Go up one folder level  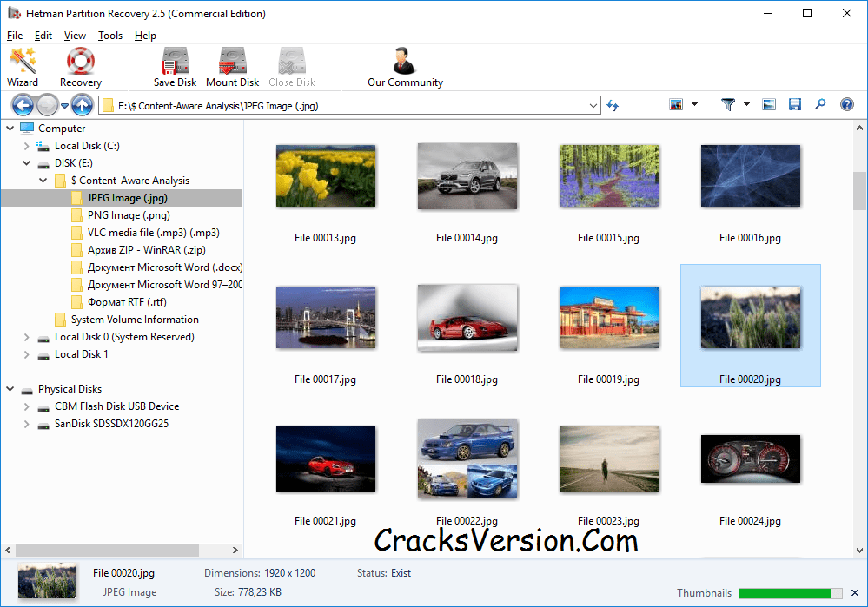tap(83, 105)
